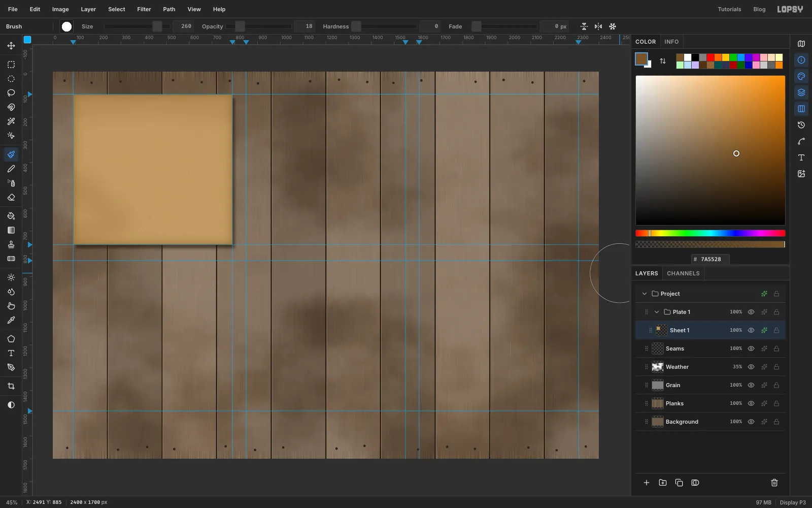Open the Layer menu
Image resolution: width=812 pixels, height=508 pixels.
tap(88, 9)
